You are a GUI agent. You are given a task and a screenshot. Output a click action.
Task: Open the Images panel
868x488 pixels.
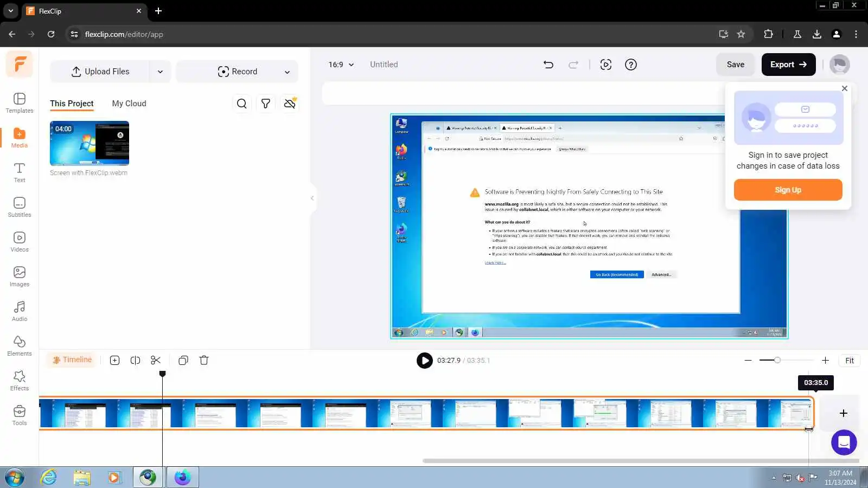(20, 276)
